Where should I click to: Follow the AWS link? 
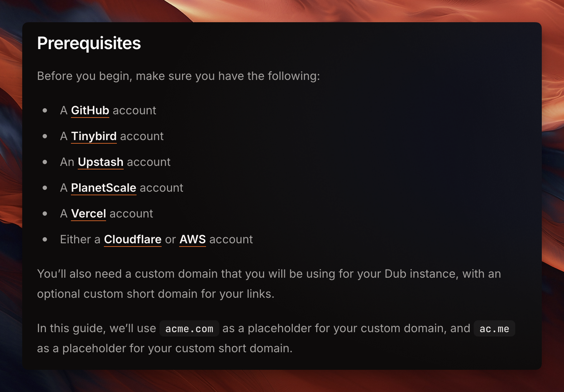(x=192, y=239)
